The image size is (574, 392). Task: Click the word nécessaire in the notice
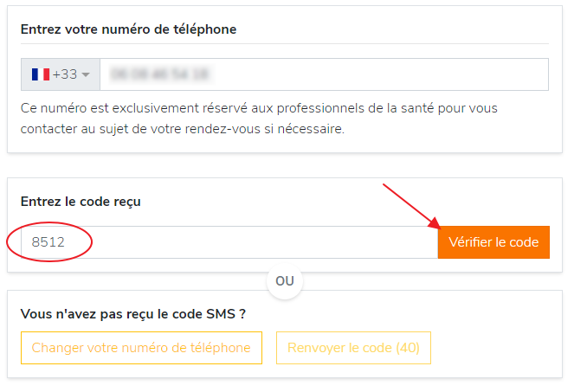tap(311, 129)
